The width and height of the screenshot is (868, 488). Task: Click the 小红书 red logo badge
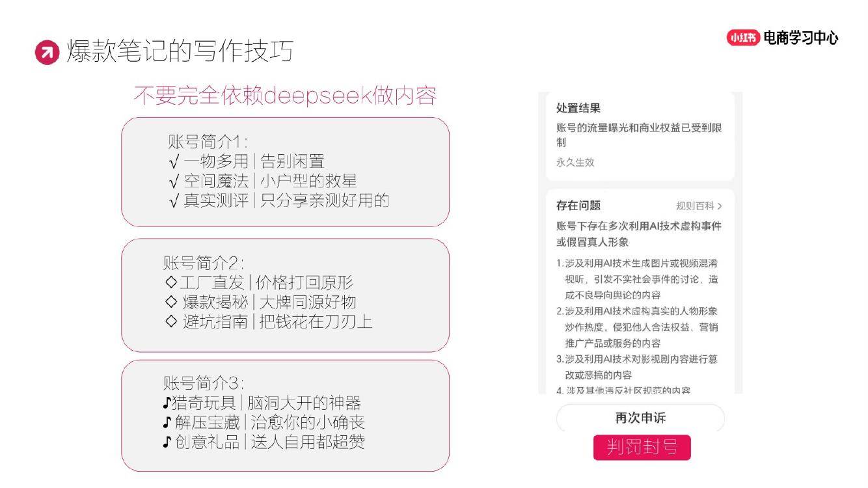coord(743,38)
